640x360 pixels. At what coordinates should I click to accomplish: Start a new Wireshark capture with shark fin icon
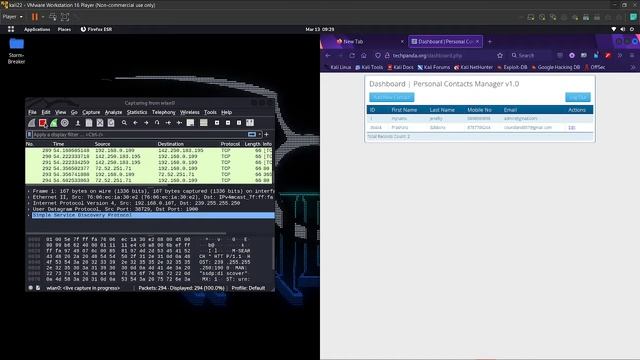[32, 123]
